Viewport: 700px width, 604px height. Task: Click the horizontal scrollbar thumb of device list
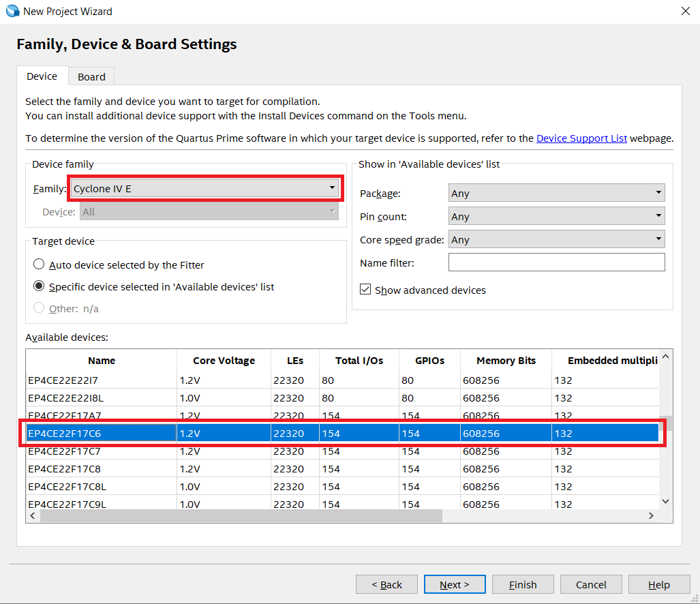[x=241, y=515]
